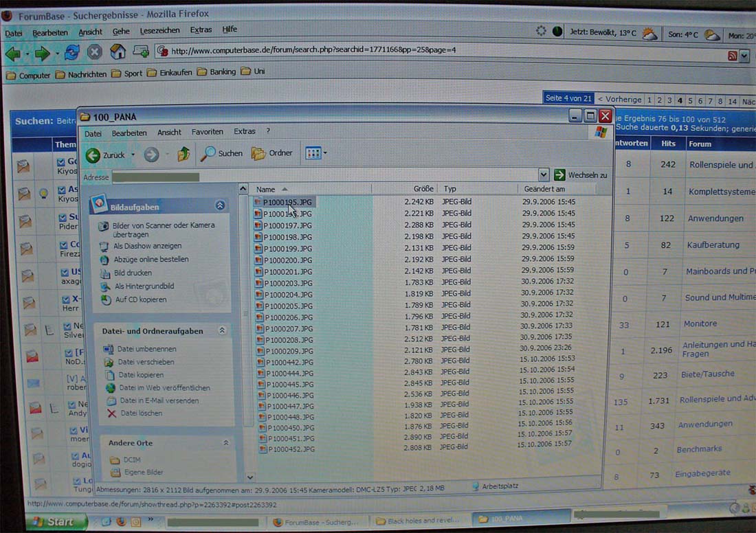Image resolution: width=756 pixels, height=533 pixels.
Task: Go to forum results page 5
Action: click(690, 101)
